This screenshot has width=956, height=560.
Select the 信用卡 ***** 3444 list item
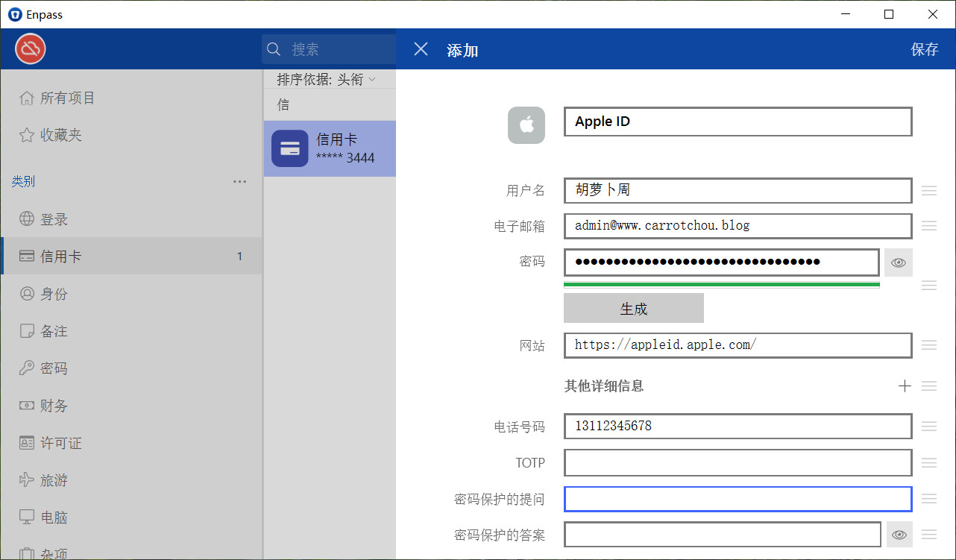(x=330, y=148)
